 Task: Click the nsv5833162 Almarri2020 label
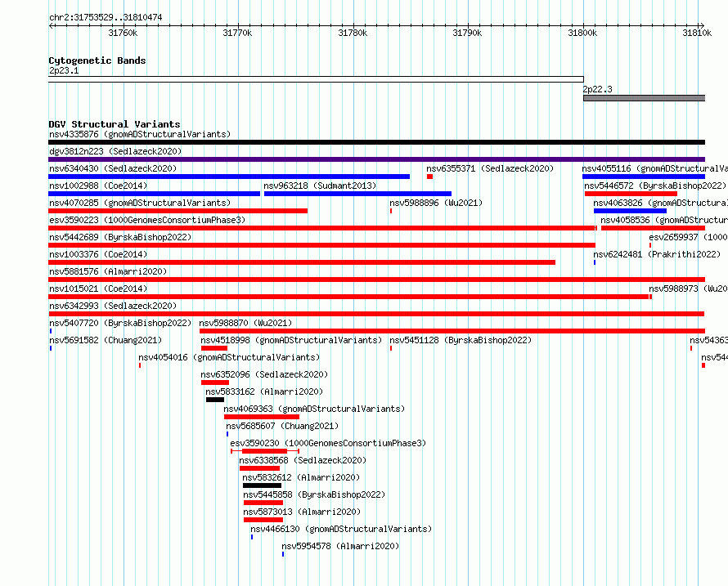[x=264, y=392]
